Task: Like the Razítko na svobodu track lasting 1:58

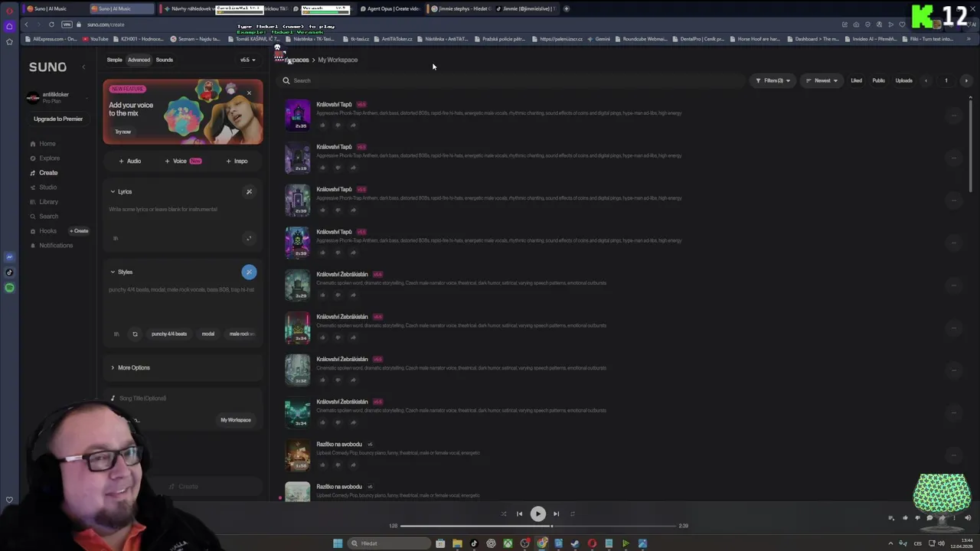Action: (x=322, y=465)
